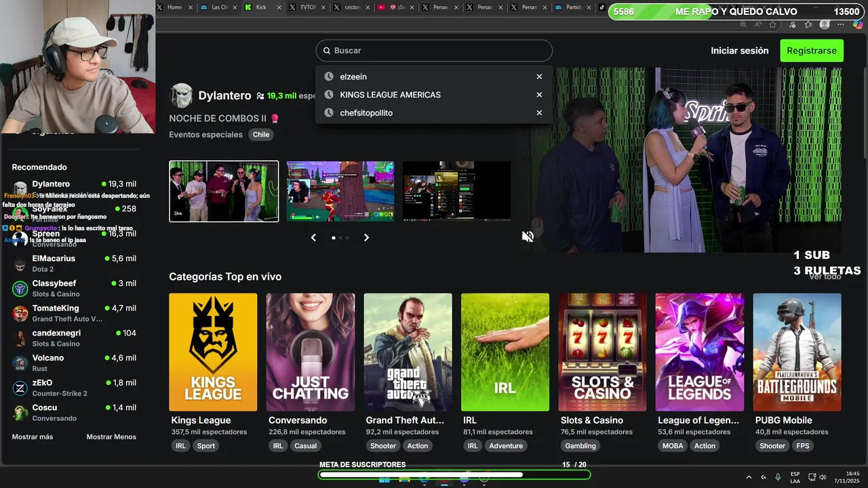Click the magnifier icon in the Buscar box

(x=326, y=51)
